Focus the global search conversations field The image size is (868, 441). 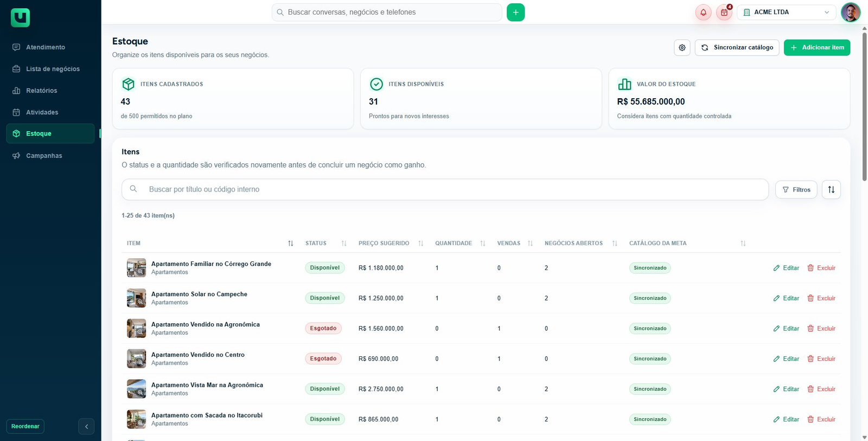click(387, 12)
